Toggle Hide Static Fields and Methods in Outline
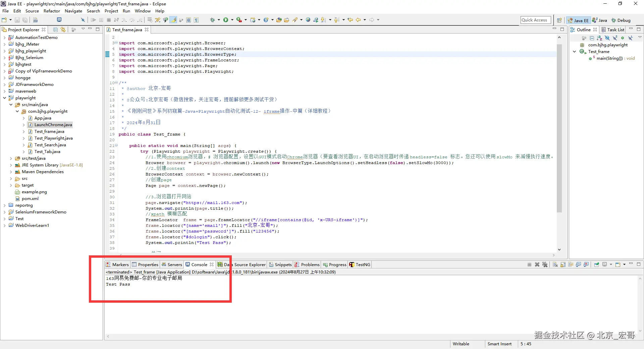644x349 pixels. pos(615,38)
